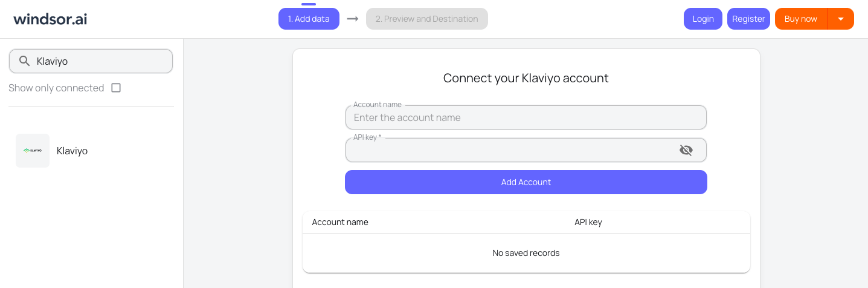Focus the API key input field
This screenshot has width=868, height=288.
click(526, 150)
